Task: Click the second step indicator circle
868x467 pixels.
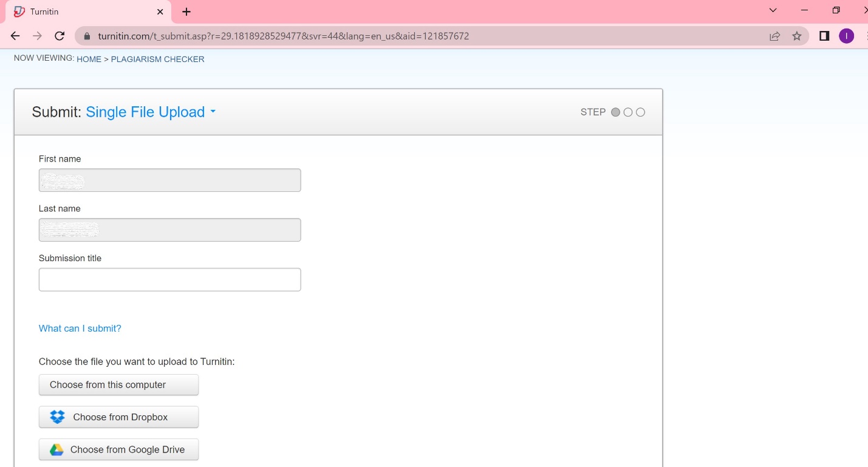Action: 628,112
